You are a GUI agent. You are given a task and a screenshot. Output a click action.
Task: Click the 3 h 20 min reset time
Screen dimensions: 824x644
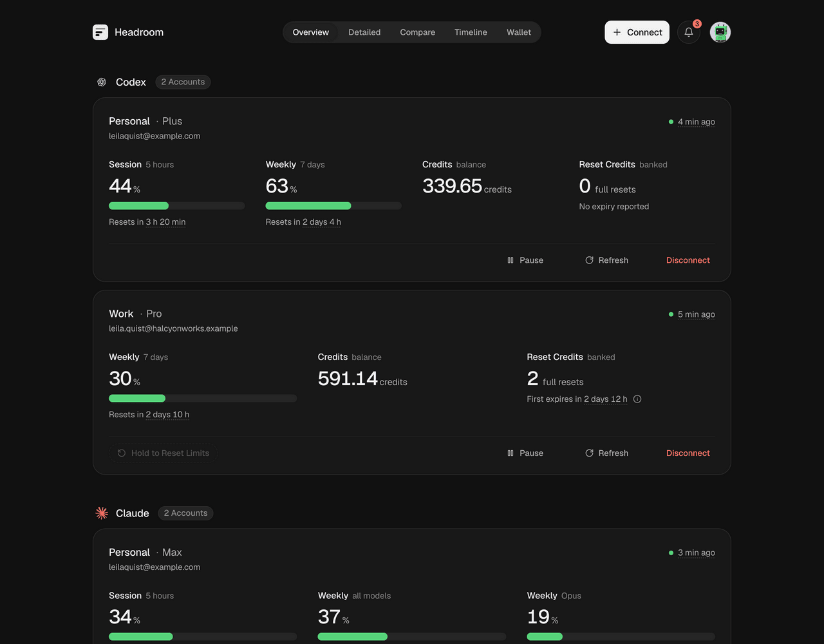click(165, 222)
